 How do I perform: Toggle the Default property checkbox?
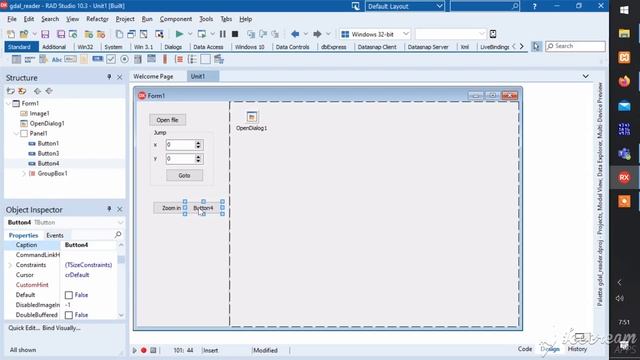click(x=69, y=295)
